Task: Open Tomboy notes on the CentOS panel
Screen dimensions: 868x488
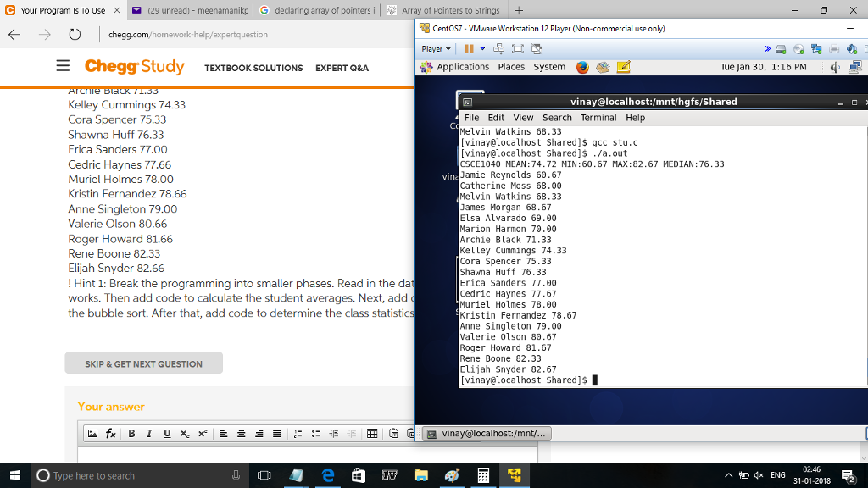Action: [624, 66]
